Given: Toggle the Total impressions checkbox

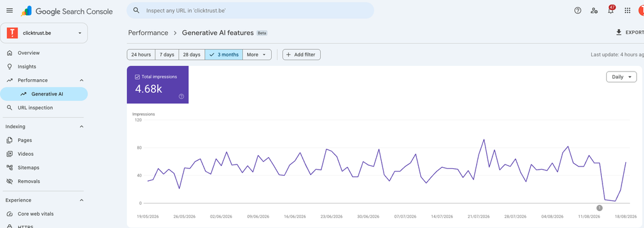Looking at the screenshot, I should 137,77.
